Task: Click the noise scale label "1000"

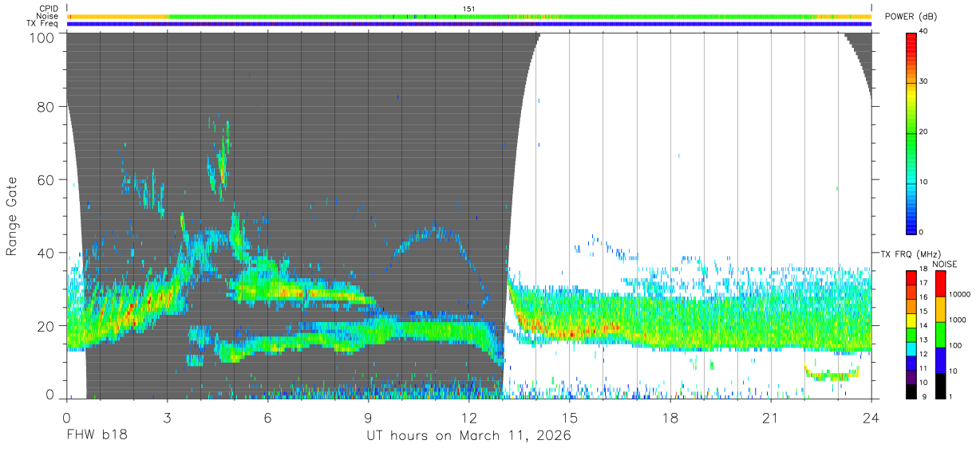Action: point(958,320)
